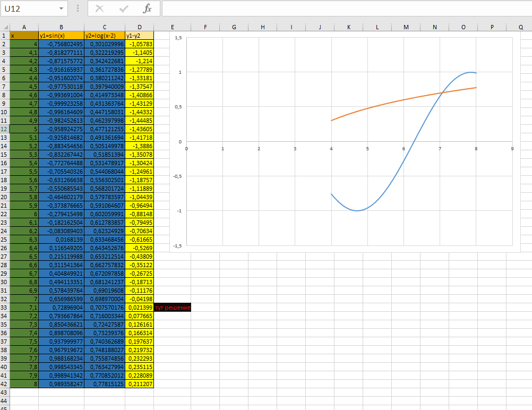The width and height of the screenshot is (532, 410).
Task: Click the chart axis label 0,5
Action: click(178, 107)
